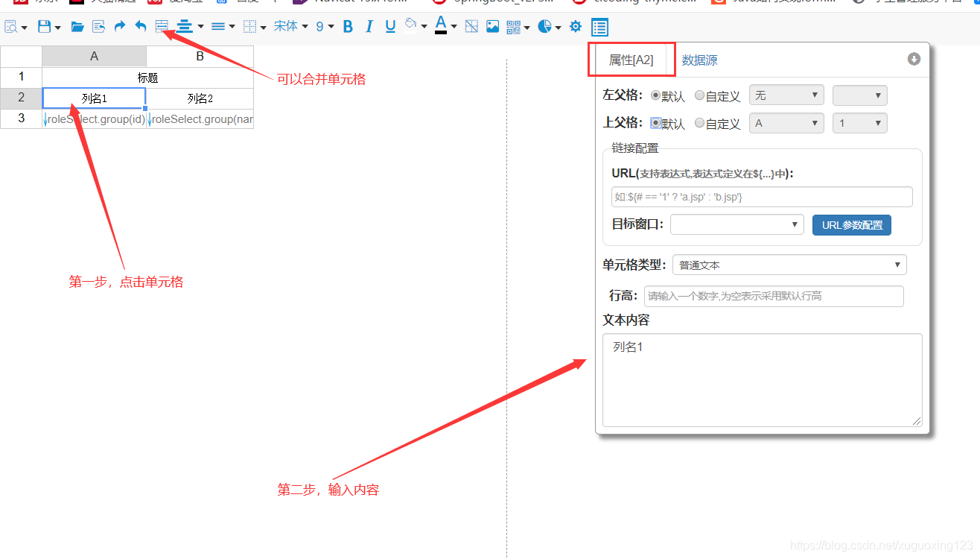
Task: Toggle italic formatting
Action: click(x=369, y=27)
